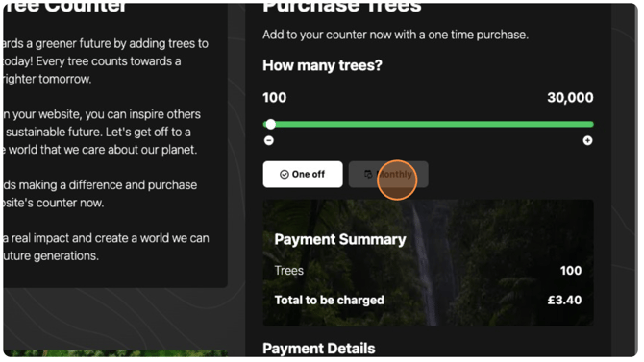
Task: Click the 'Total to be charged' label
Action: coord(330,300)
